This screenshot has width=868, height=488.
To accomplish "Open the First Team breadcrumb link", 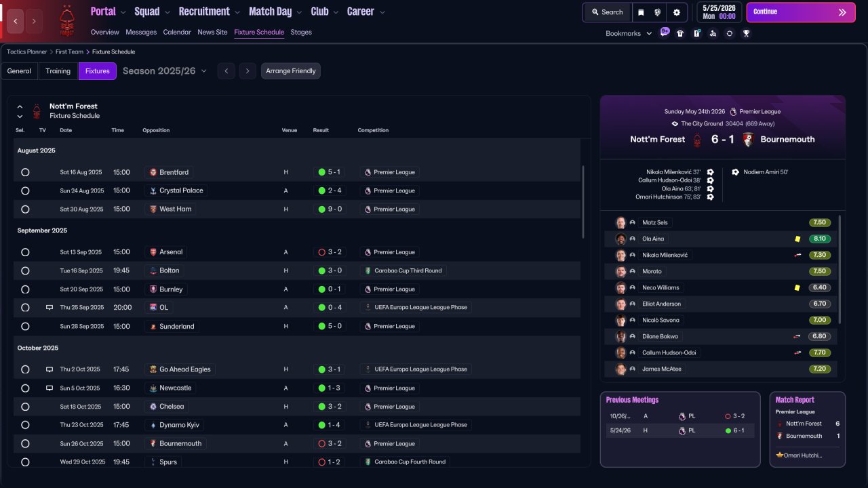I will [70, 52].
